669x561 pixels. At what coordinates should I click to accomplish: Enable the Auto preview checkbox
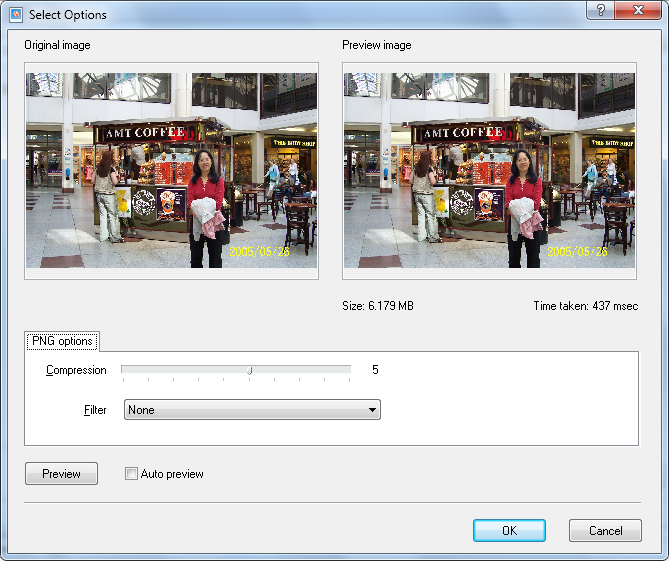click(x=131, y=474)
